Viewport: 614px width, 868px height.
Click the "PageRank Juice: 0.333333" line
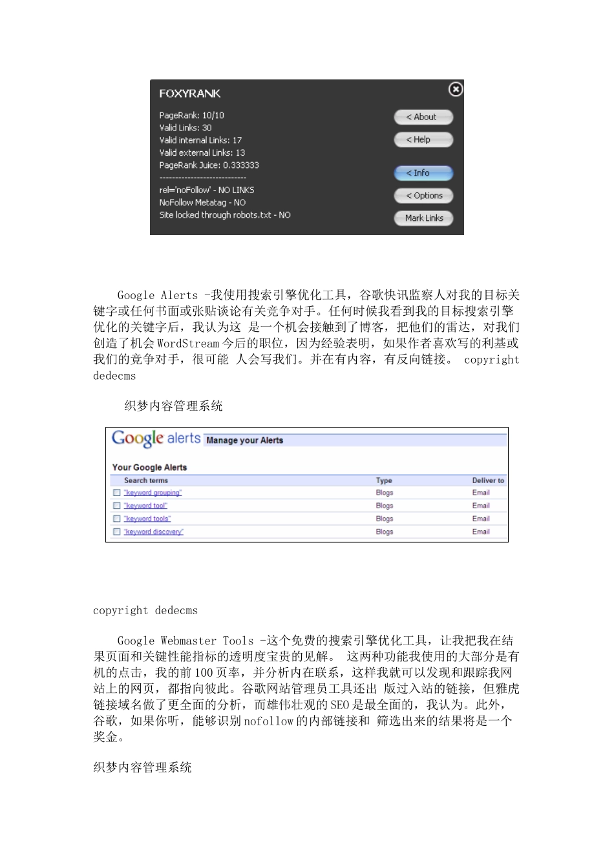coord(209,165)
